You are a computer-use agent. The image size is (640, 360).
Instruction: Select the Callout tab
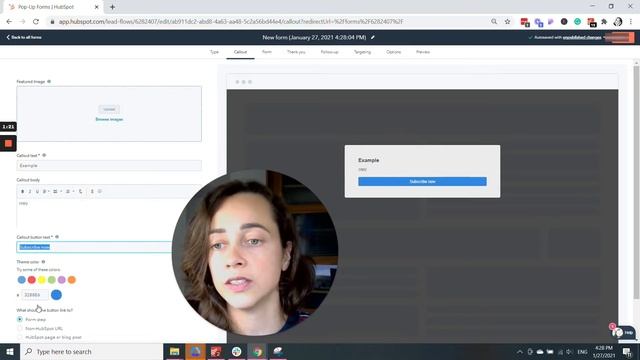click(240, 52)
